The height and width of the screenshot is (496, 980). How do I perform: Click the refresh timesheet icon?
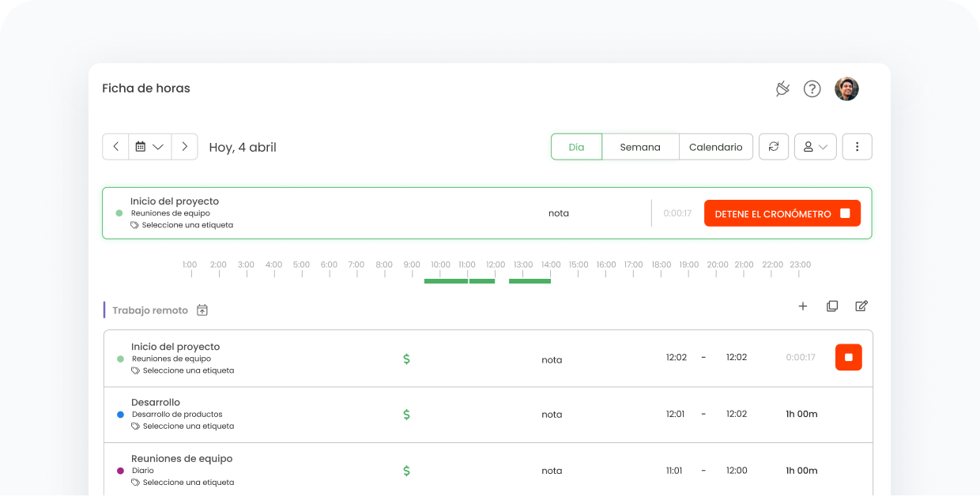pyautogui.click(x=774, y=147)
